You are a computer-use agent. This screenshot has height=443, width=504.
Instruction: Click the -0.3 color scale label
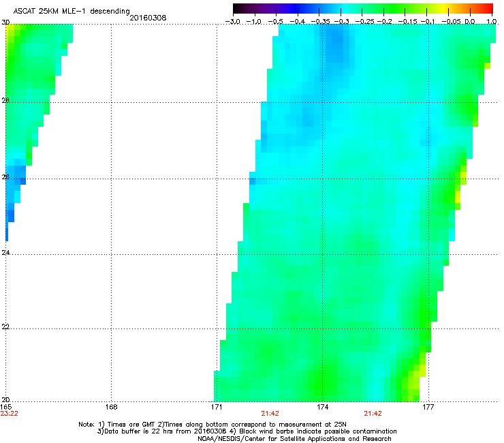tap(342, 22)
